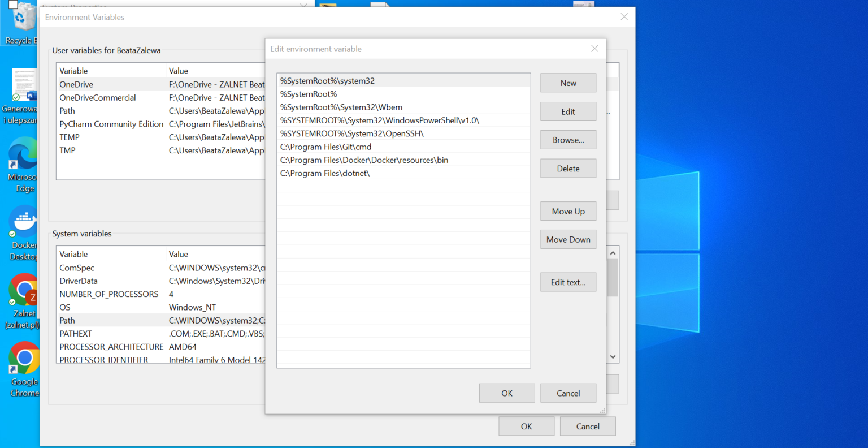Image resolution: width=868 pixels, height=448 pixels.
Task: Select the C:\Program Files\Git\cmd entry
Action: click(326, 147)
